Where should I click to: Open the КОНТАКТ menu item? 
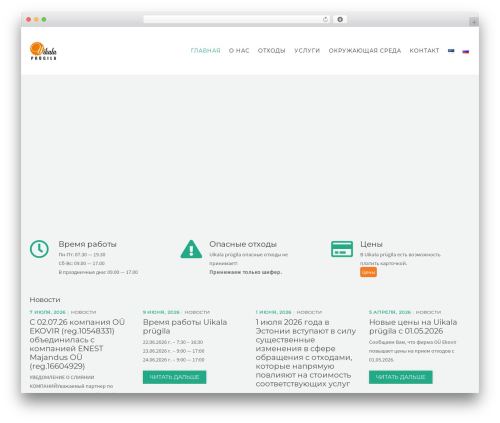(x=424, y=51)
